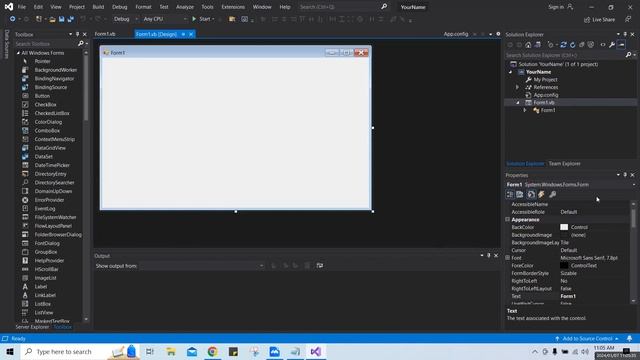Open the Any CPU platform dropdown
640x360 pixels.
click(165, 19)
